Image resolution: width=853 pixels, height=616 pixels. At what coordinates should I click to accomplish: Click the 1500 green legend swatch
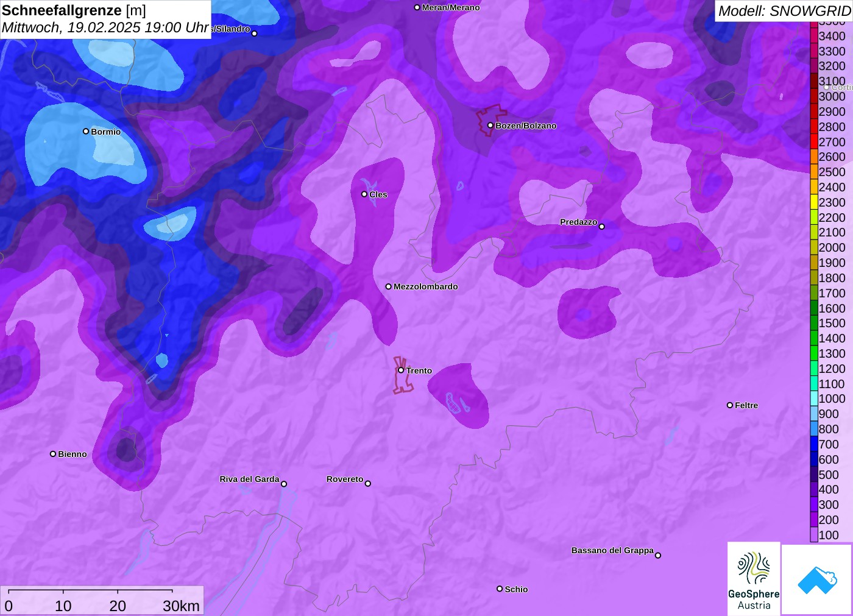[x=814, y=323]
